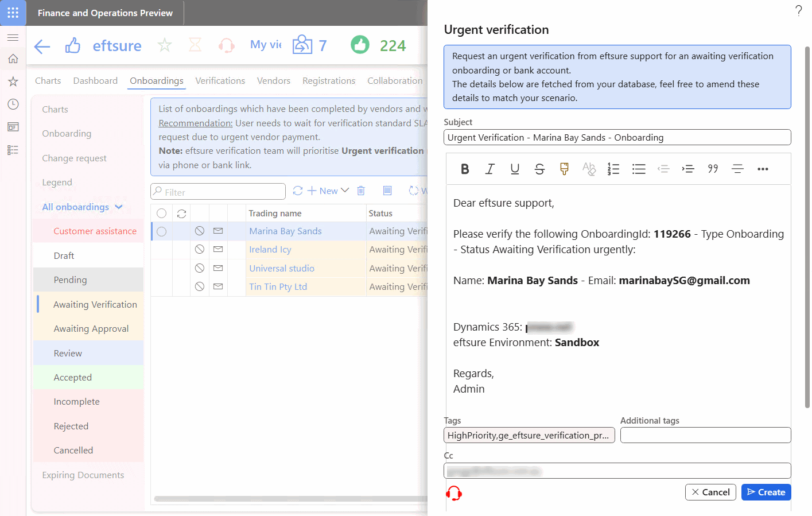Viewport: 812px width, 516px height.
Task: Select Awaiting Verification in sidebar
Action: tap(89, 304)
